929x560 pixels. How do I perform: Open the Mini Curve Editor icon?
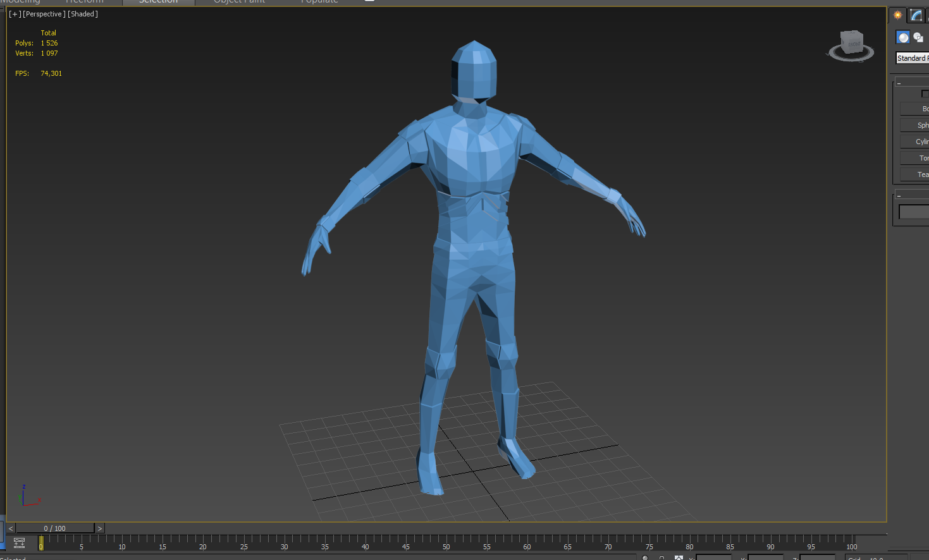click(x=19, y=543)
